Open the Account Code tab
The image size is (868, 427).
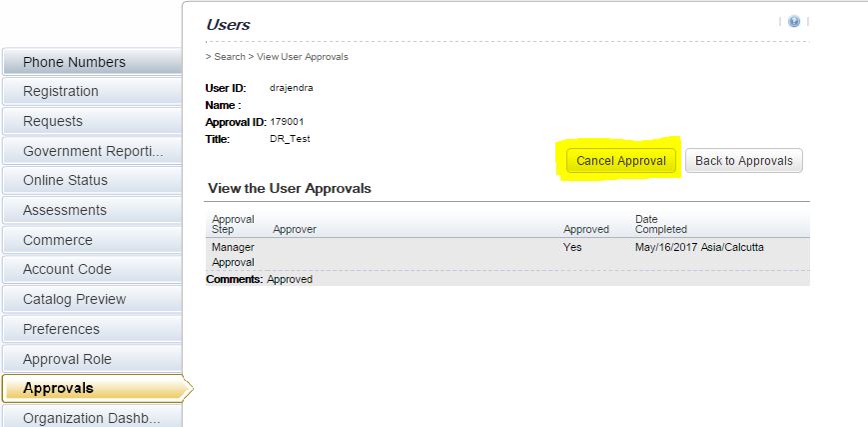click(x=92, y=270)
